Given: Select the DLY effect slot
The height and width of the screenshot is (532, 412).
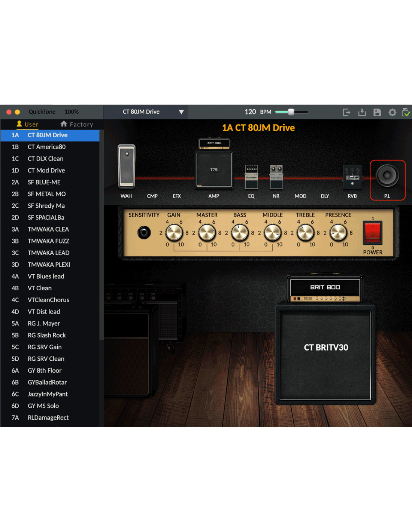Looking at the screenshot, I should pyautogui.click(x=325, y=196).
